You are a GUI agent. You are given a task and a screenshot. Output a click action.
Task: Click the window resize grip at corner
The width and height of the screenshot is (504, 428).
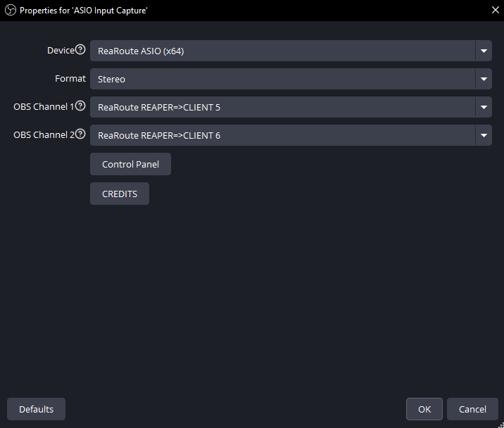click(x=500, y=424)
